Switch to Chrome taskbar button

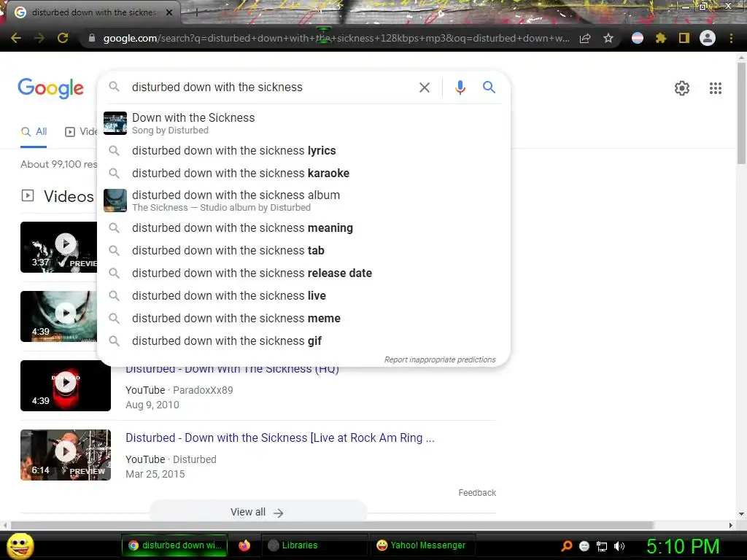click(174, 545)
